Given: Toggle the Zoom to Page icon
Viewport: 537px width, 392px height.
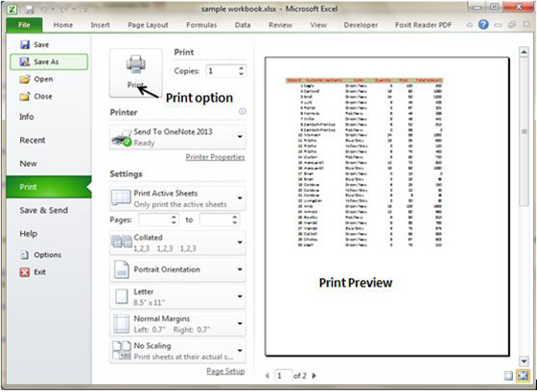Looking at the screenshot, I should (x=523, y=376).
